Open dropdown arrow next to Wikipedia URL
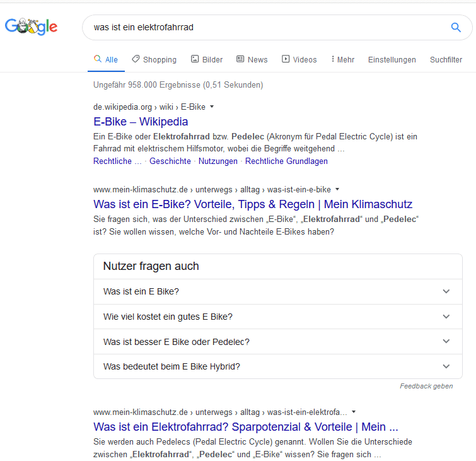Image resolution: width=476 pixels, height=461 pixels. (x=212, y=107)
